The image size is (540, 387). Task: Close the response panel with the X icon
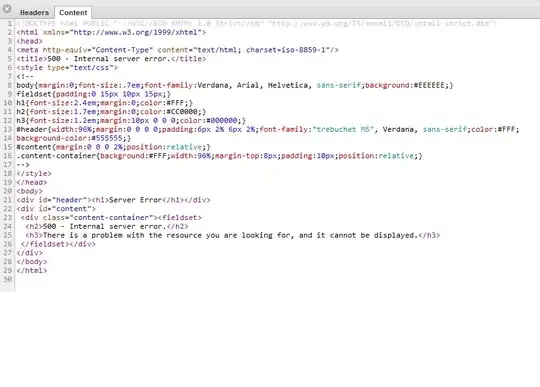tap(7, 9)
